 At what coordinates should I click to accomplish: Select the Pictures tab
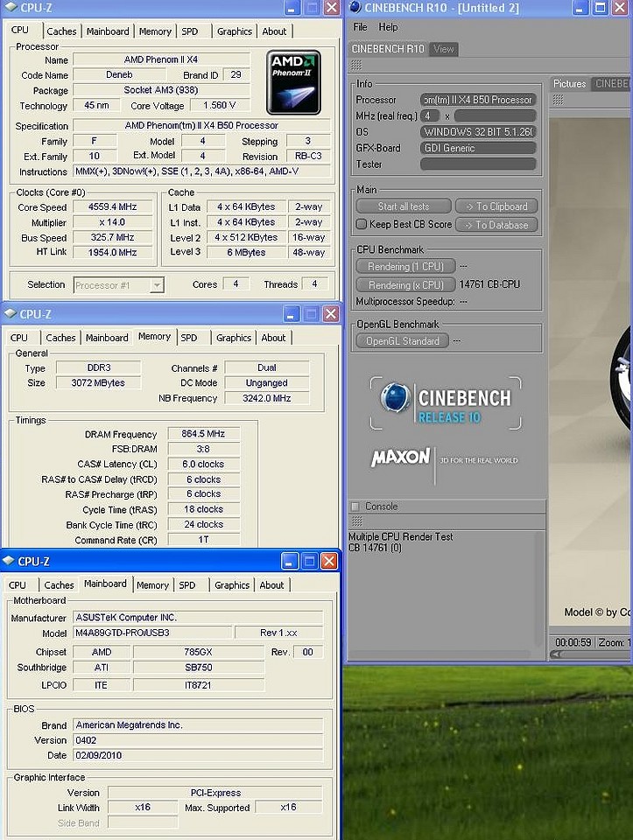pyautogui.click(x=569, y=84)
